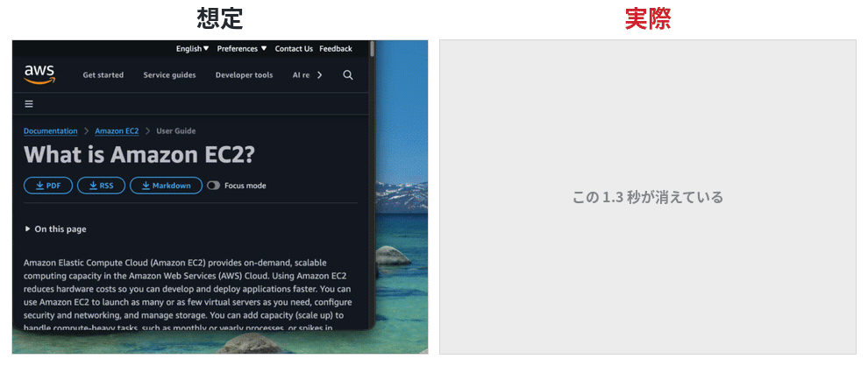Image resolution: width=868 pixels, height=366 pixels.
Task: Open the Contact Us link
Action: [x=294, y=49]
